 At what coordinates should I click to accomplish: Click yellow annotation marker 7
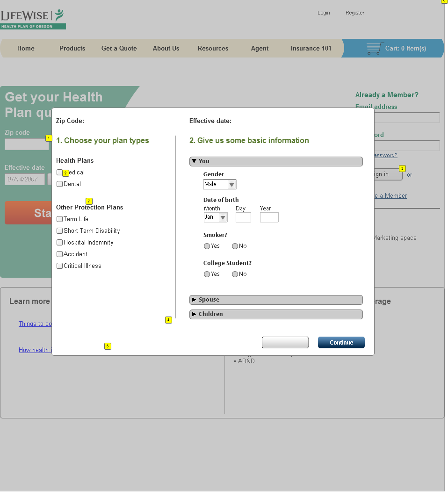click(x=89, y=201)
